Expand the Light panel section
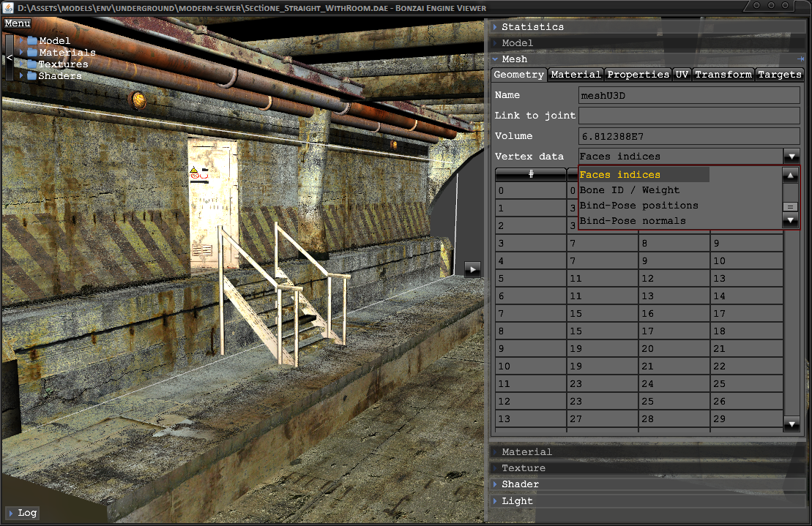Image resolution: width=812 pixels, height=526 pixels. tap(517, 501)
